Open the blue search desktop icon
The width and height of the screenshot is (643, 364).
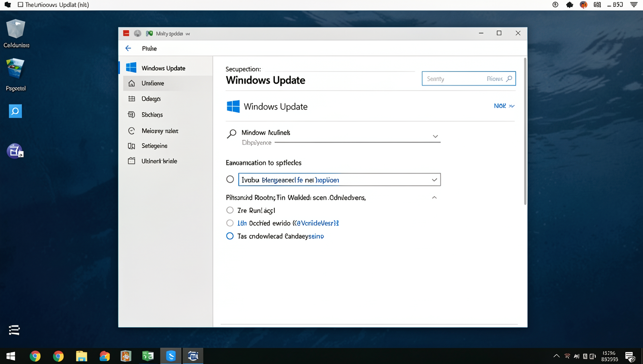point(15,111)
